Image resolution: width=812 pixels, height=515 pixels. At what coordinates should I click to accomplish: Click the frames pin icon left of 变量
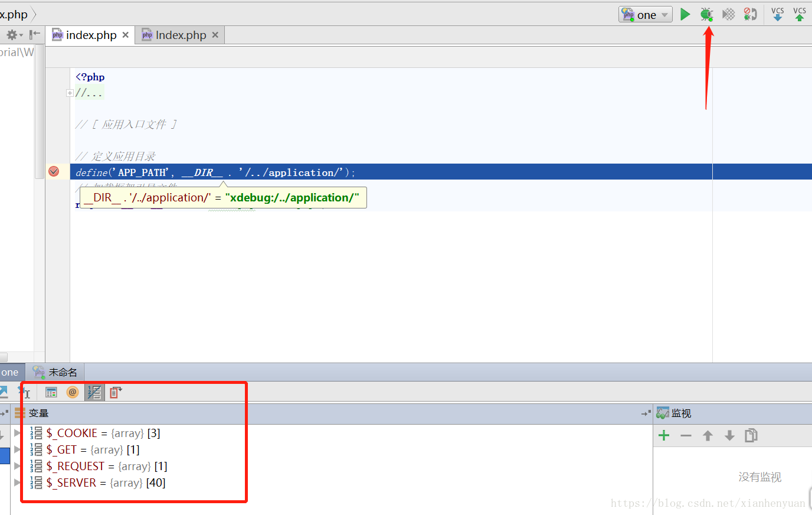point(5,413)
